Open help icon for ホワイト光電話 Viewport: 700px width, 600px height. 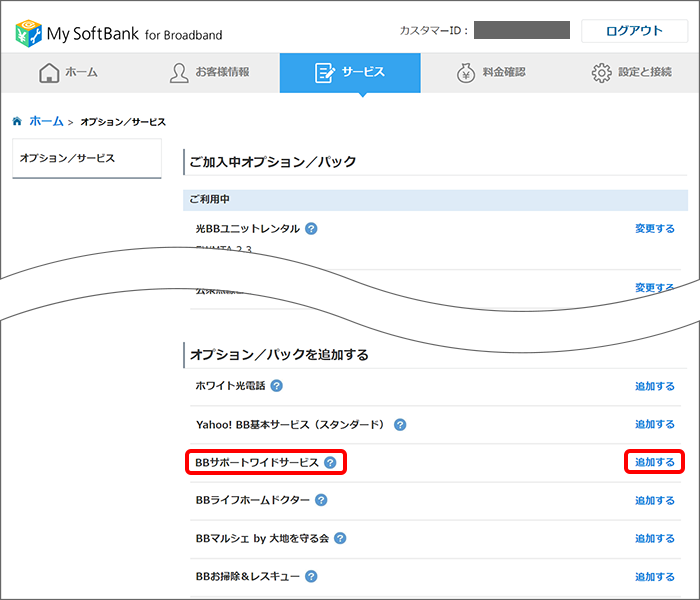click(x=277, y=386)
